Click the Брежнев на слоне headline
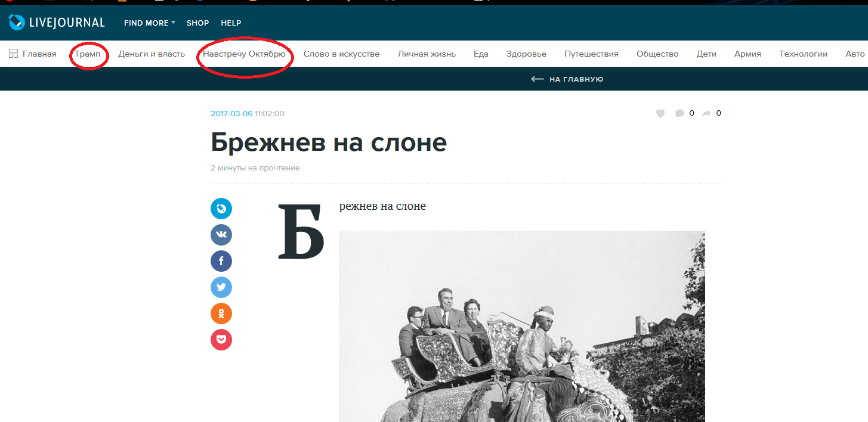 pos(329,142)
